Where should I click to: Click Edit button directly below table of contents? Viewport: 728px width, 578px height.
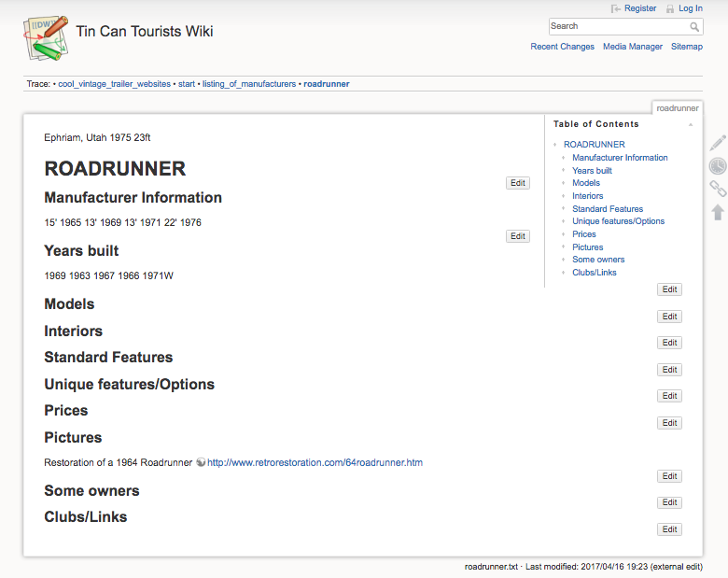(669, 289)
